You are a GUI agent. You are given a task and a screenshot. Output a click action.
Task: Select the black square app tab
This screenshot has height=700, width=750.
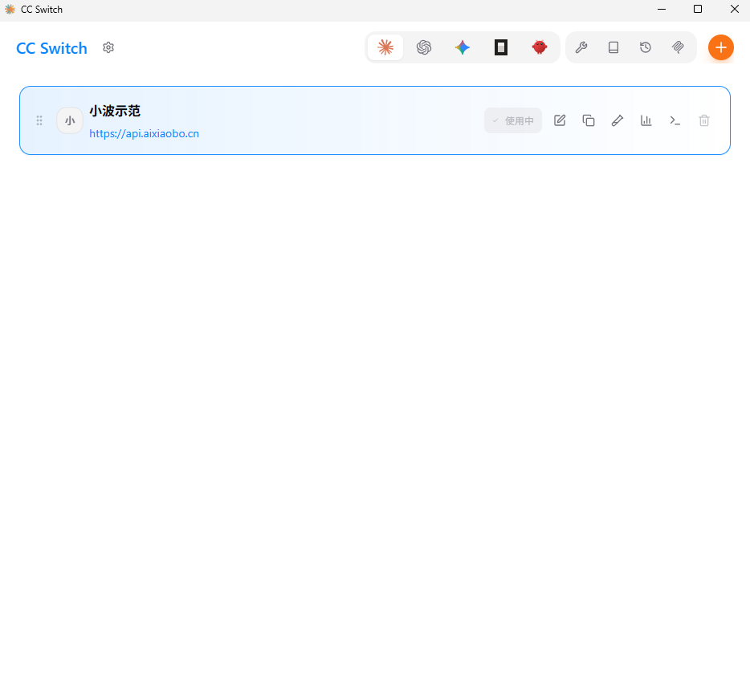[501, 47]
